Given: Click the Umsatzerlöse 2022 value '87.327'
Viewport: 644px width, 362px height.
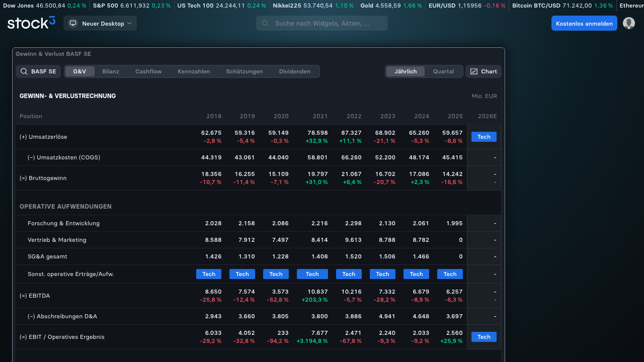Looking at the screenshot, I should pos(351,133).
